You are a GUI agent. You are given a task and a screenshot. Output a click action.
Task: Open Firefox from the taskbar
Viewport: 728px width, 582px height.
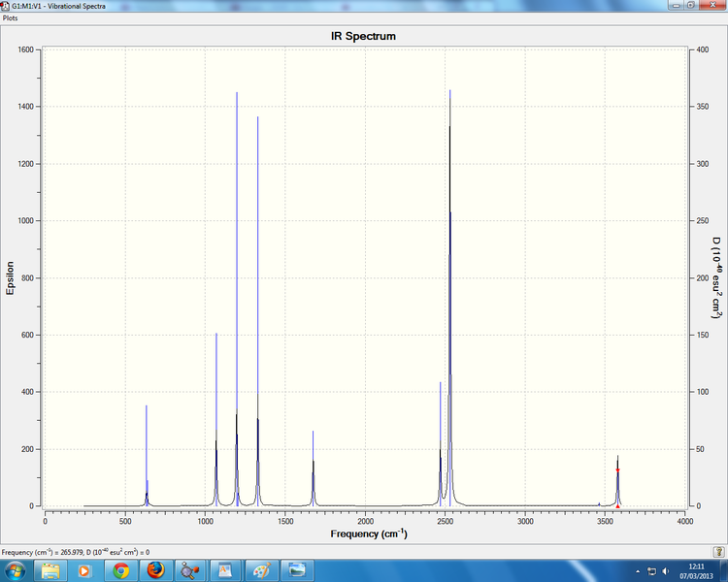[x=155, y=570]
